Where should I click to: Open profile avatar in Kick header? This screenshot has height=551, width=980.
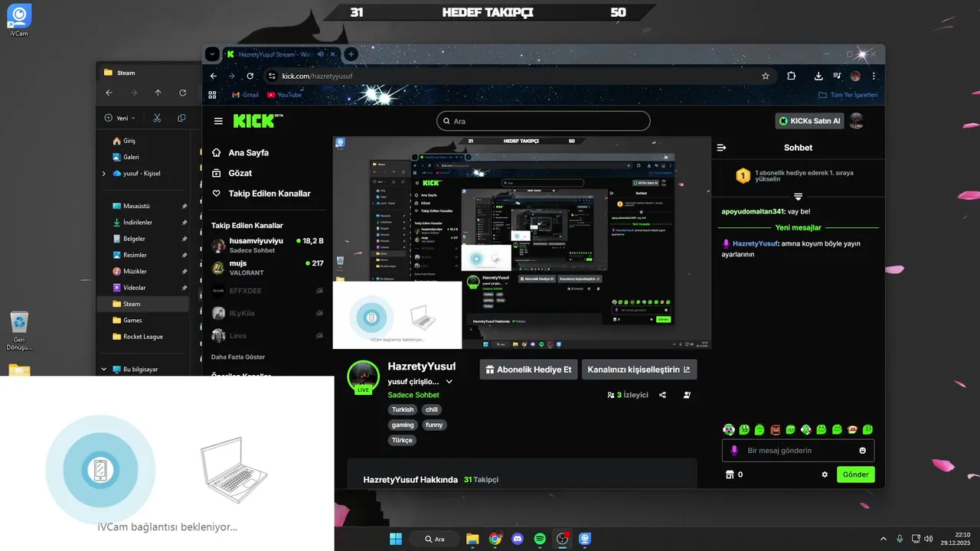[x=857, y=121]
